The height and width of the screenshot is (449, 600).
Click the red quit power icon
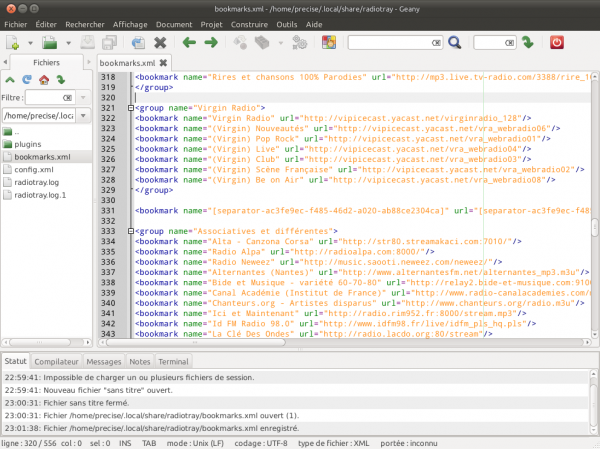[557, 42]
